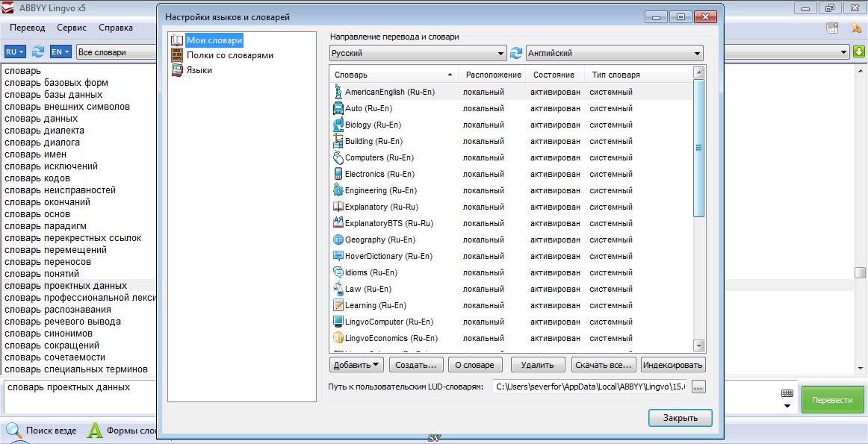
Task: Select словарь синонимов in the word list
Action: [x=49, y=334]
